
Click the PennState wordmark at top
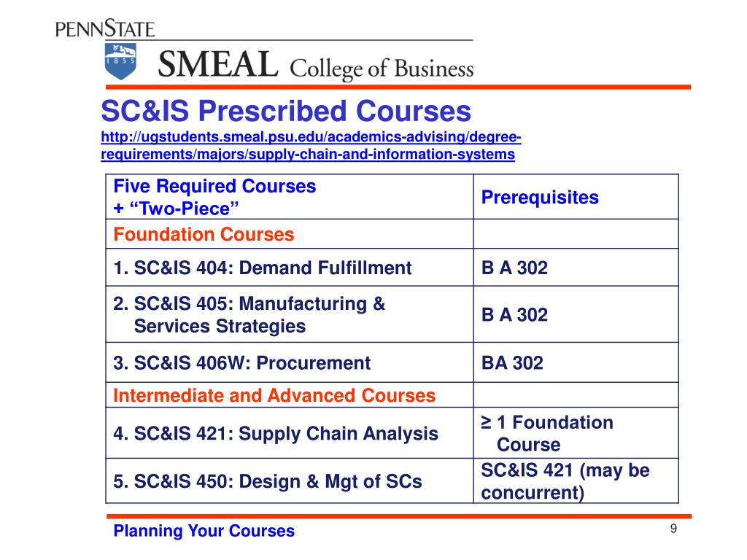pyautogui.click(x=105, y=28)
